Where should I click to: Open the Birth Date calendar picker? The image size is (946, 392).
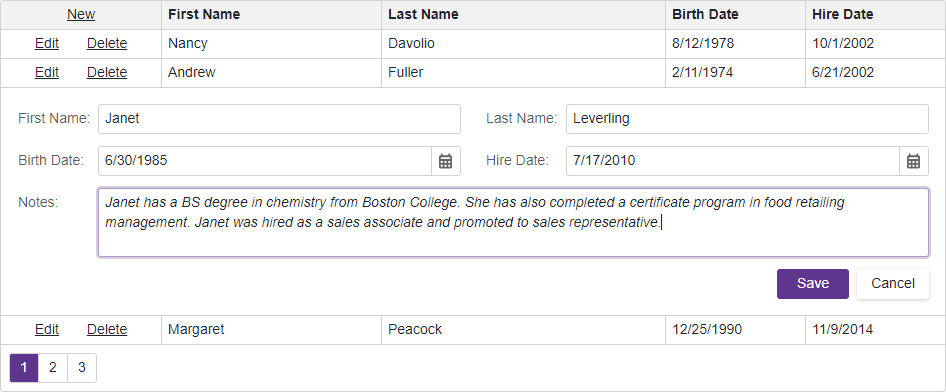[445, 161]
